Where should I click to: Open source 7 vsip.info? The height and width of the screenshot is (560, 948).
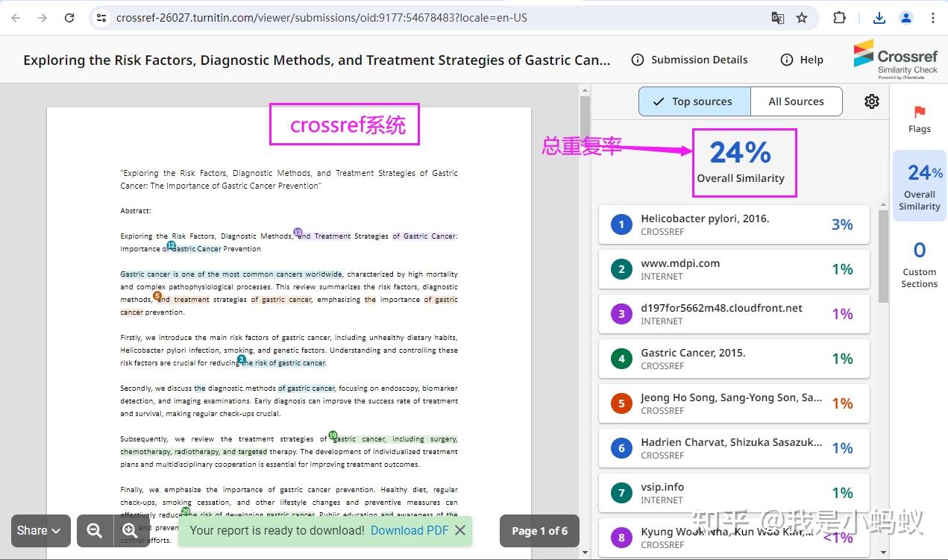pos(734,493)
